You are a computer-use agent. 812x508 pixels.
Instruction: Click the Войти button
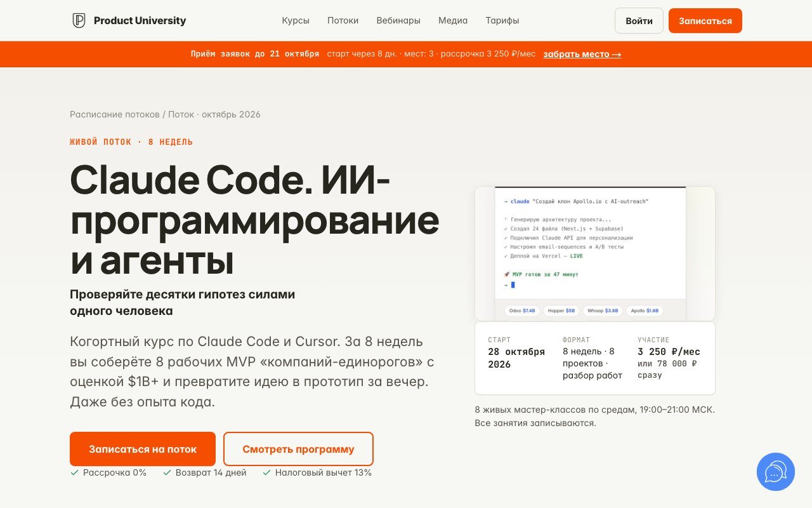(639, 21)
